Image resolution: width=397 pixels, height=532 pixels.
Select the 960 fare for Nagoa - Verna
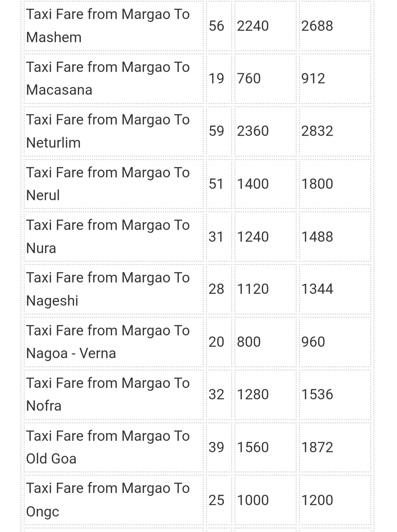(313, 342)
